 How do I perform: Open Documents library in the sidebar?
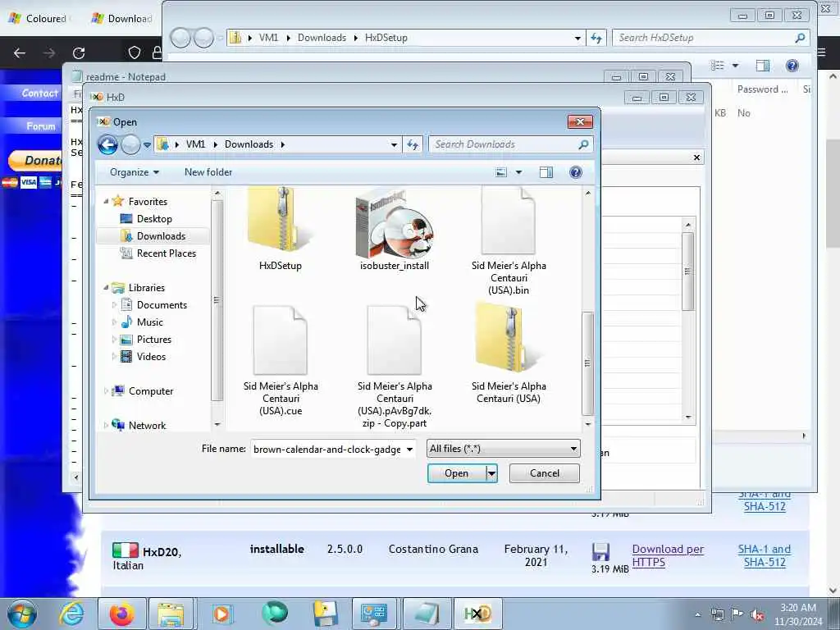(162, 305)
